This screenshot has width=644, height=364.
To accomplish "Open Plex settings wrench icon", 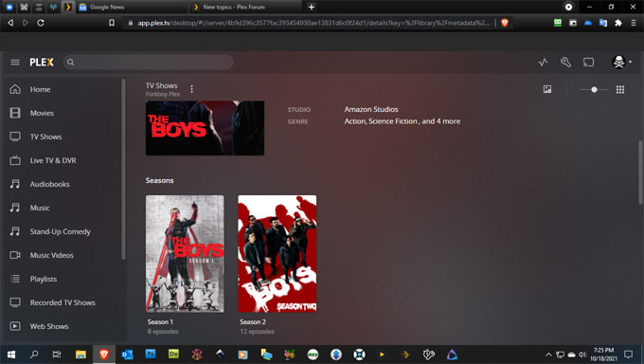I will [x=565, y=63].
